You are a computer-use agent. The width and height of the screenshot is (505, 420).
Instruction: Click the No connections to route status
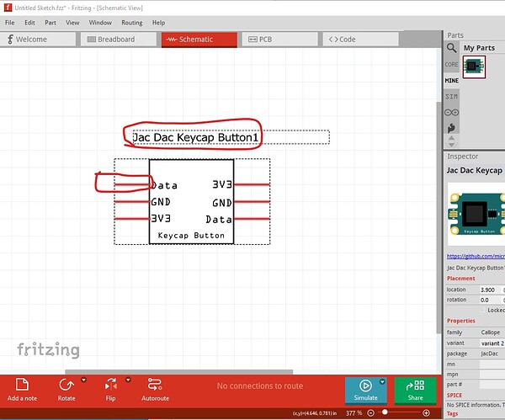260,385
